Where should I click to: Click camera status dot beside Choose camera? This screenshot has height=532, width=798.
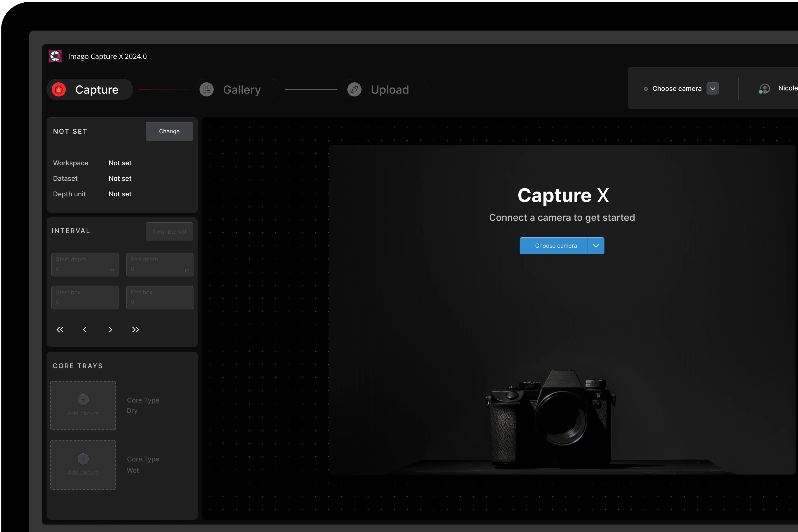(646, 89)
